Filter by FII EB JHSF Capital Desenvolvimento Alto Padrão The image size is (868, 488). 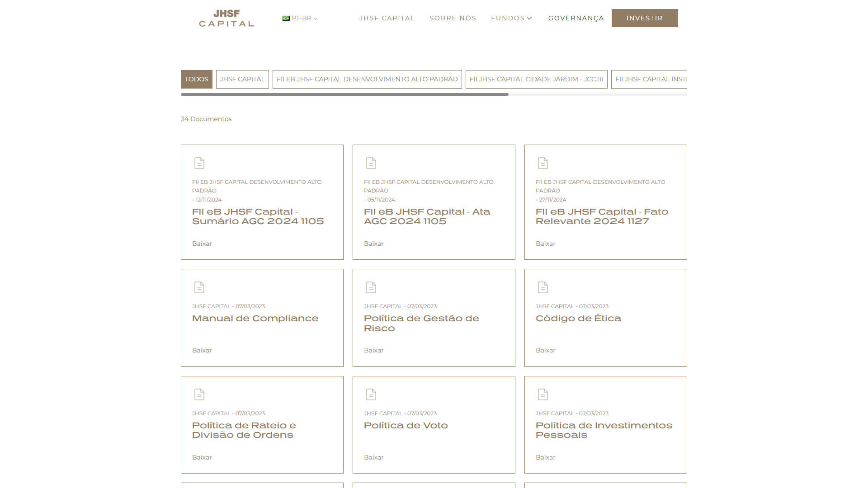367,79
